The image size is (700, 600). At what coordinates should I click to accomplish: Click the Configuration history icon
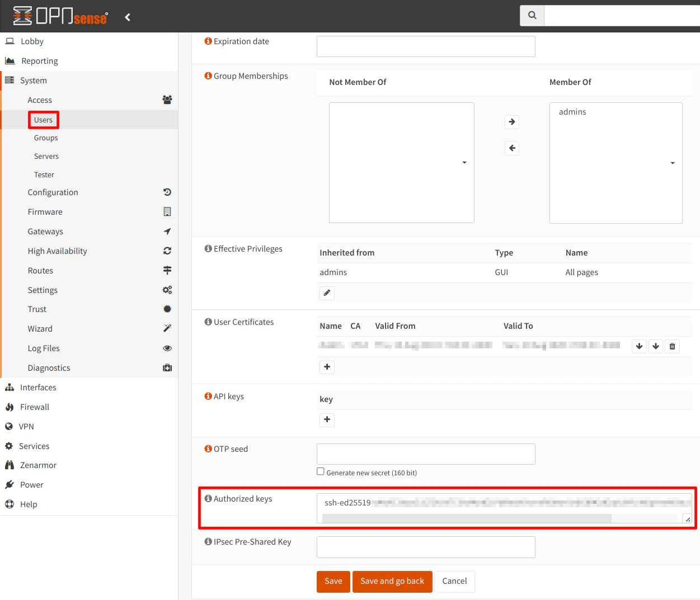[x=167, y=192]
